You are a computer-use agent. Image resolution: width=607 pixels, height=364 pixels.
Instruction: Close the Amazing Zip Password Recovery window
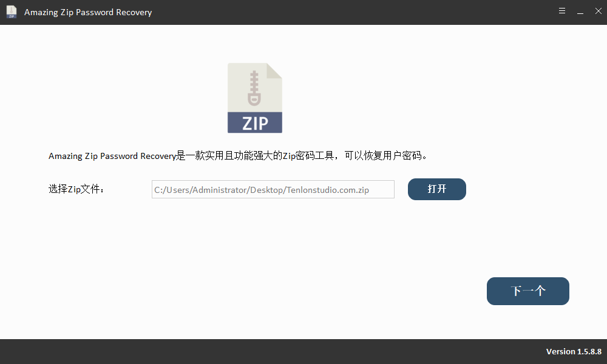(x=598, y=11)
